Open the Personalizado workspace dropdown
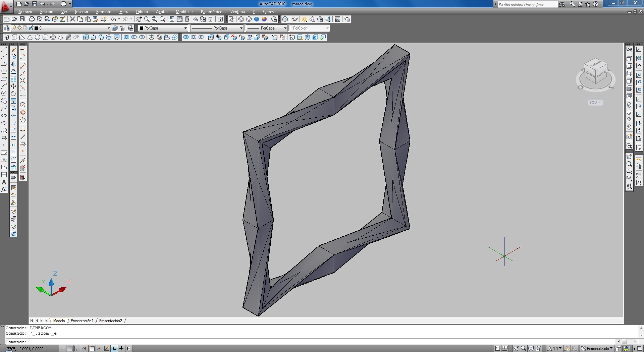 597,348
